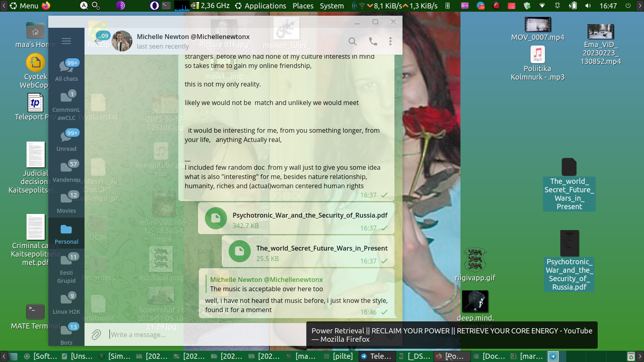Select Ema_VID_20230223_130852.mp4 on desktop
This screenshot has width=644, height=362.
(601, 44)
